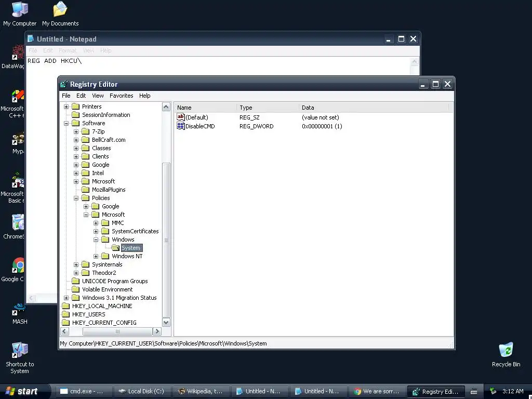
Task: Switch to Local Disk (C:) taskbar button
Action: [141, 391]
